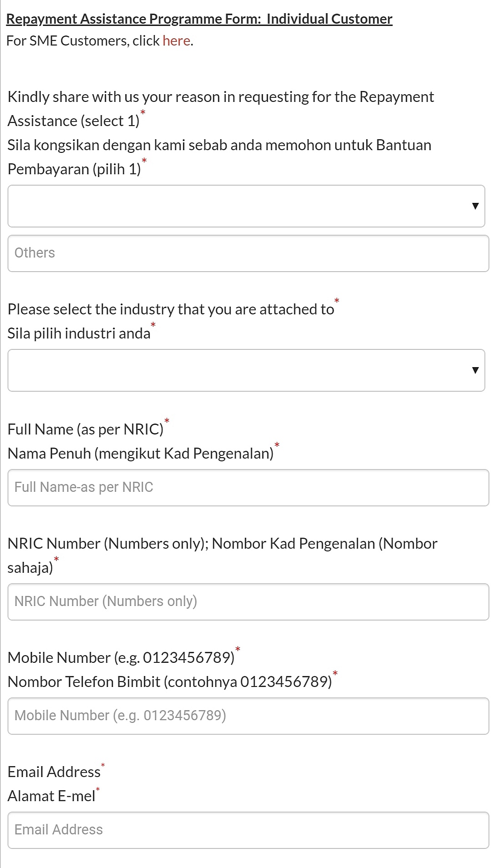491x868 pixels.
Task: Focus the "Others" reason text field
Action: 248,253
